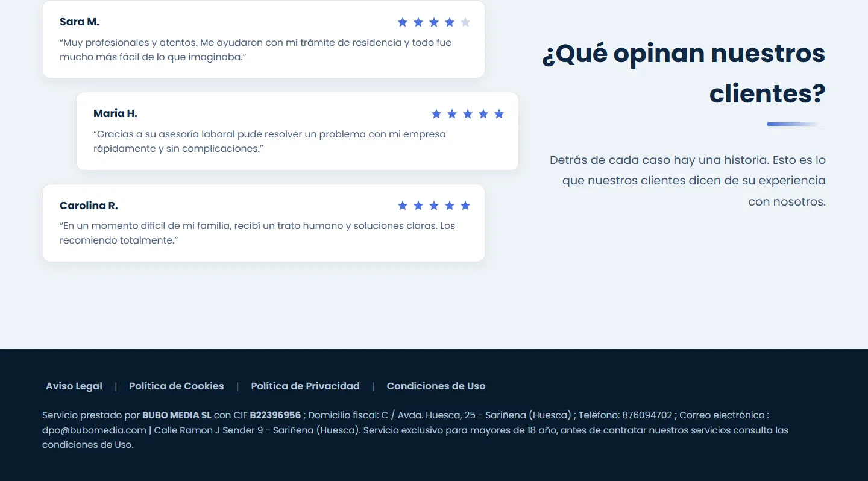868x481 pixels.
Task: Click the first star in Maria H.'s rating
Action: (436, 114)
